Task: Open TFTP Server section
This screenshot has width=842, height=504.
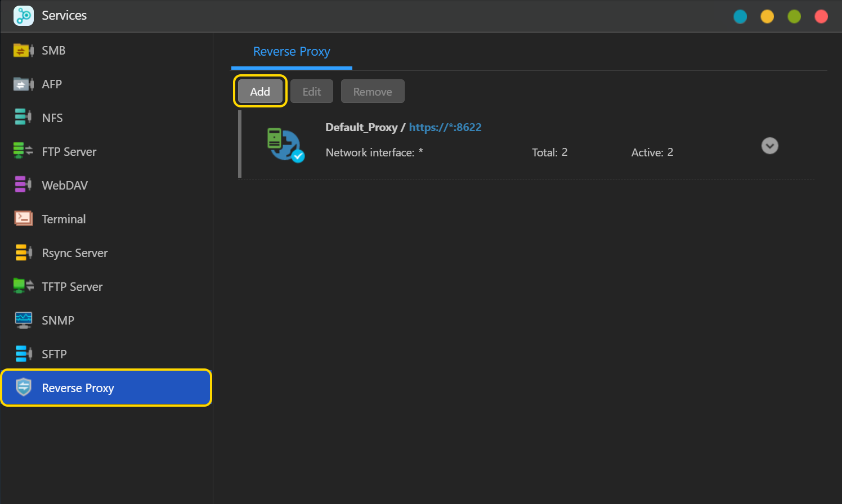Action: [x=106, y=287]
